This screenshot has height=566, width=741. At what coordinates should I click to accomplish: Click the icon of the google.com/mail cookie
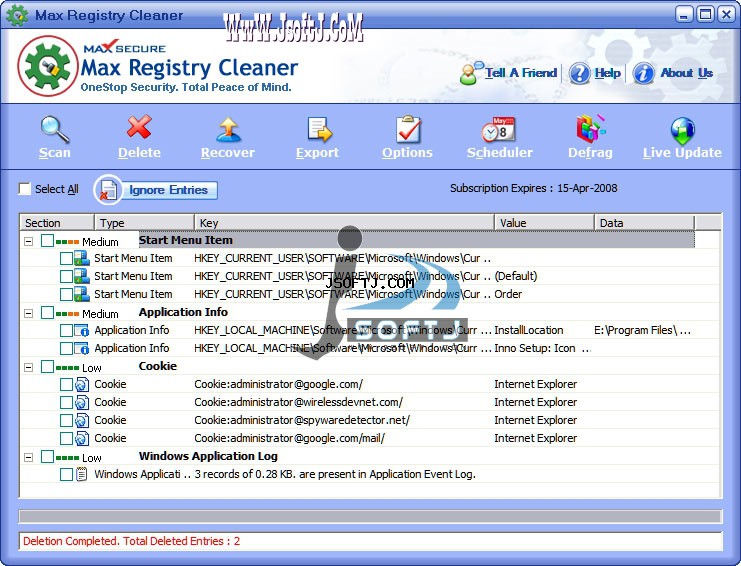click(x=81, y=438)
